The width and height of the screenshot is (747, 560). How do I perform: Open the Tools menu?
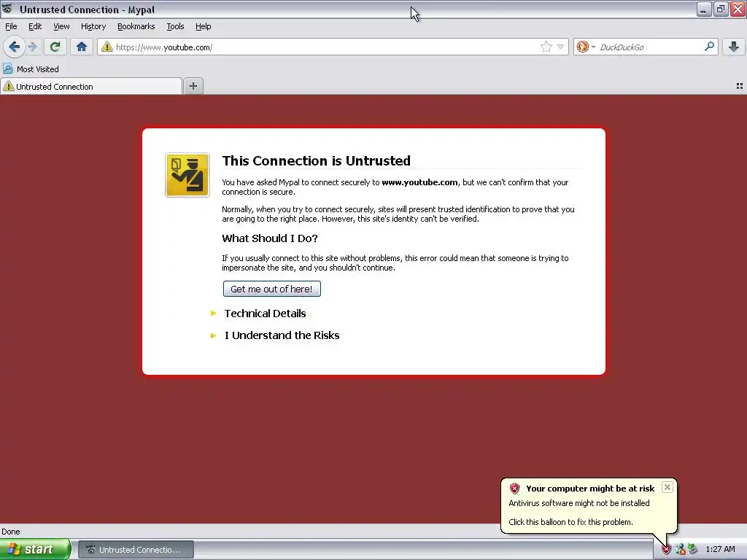point(175,26)
